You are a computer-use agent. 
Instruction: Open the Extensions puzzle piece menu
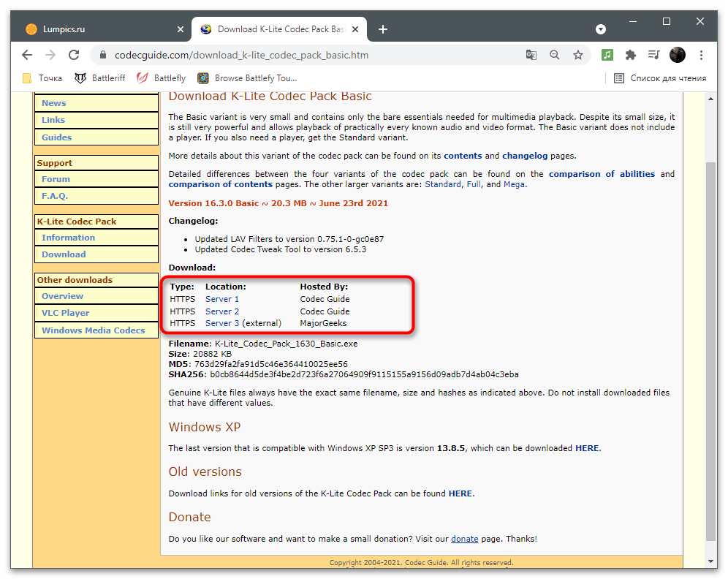pos(631,55)
